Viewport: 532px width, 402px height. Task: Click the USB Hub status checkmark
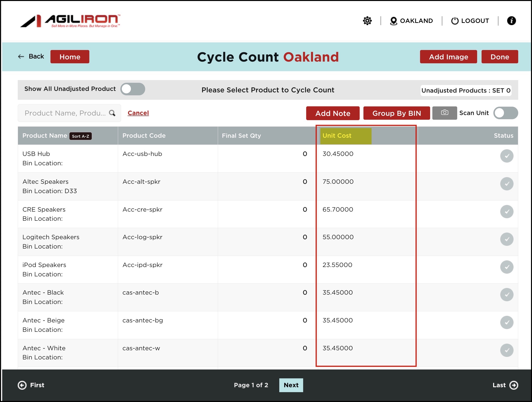pos(507,156)
